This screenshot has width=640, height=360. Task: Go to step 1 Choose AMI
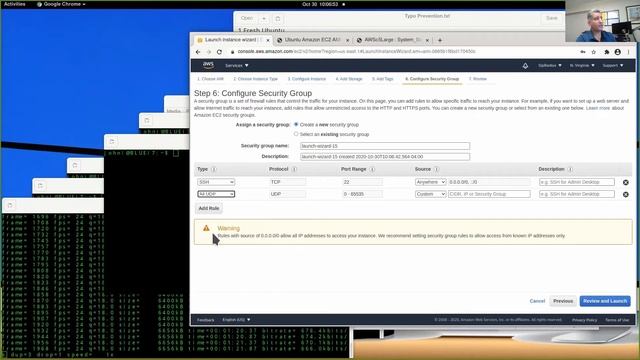coord(211,79)
